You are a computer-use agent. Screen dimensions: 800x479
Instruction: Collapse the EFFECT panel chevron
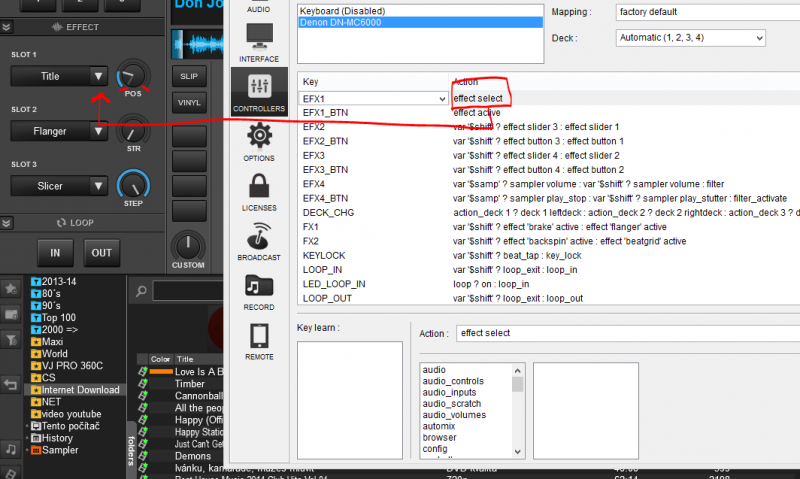click(7, 27)
